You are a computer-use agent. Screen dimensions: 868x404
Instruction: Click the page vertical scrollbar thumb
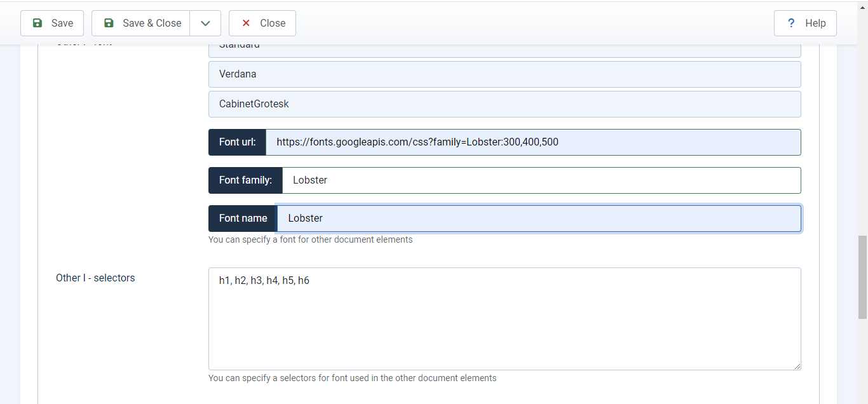(x=862, y=277)
